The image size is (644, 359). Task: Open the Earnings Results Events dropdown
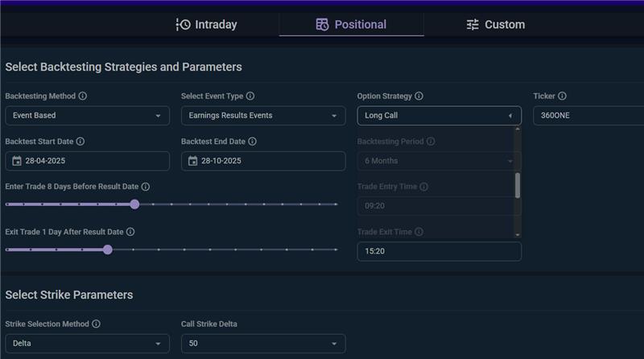(263, 115)
